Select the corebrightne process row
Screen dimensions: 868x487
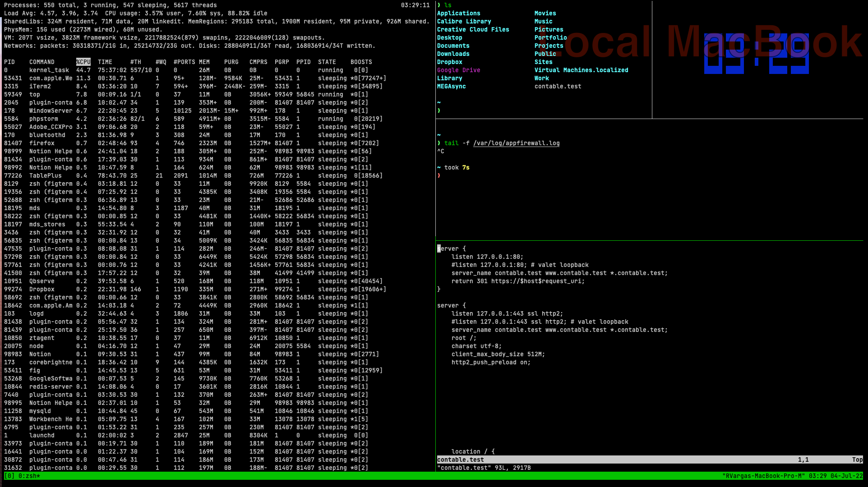[x=186, y=362]
